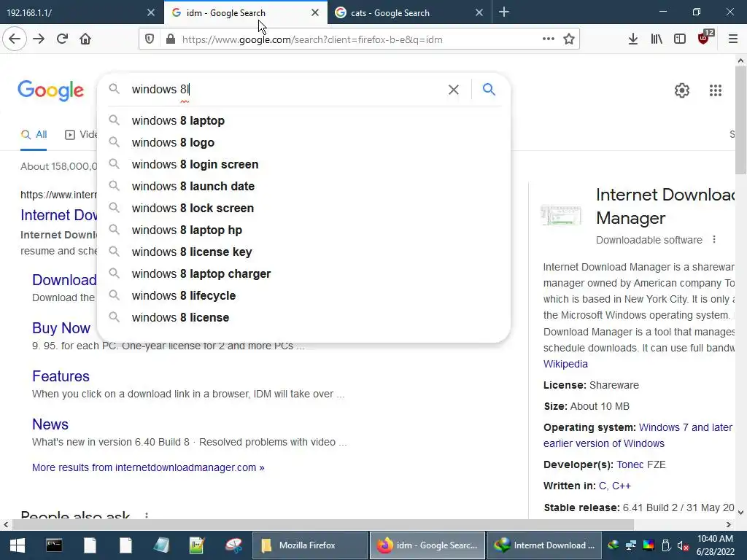The width and height of the screenshot is (747, 560).
Task: Go forward to the next page
Action: pos(39,39)
